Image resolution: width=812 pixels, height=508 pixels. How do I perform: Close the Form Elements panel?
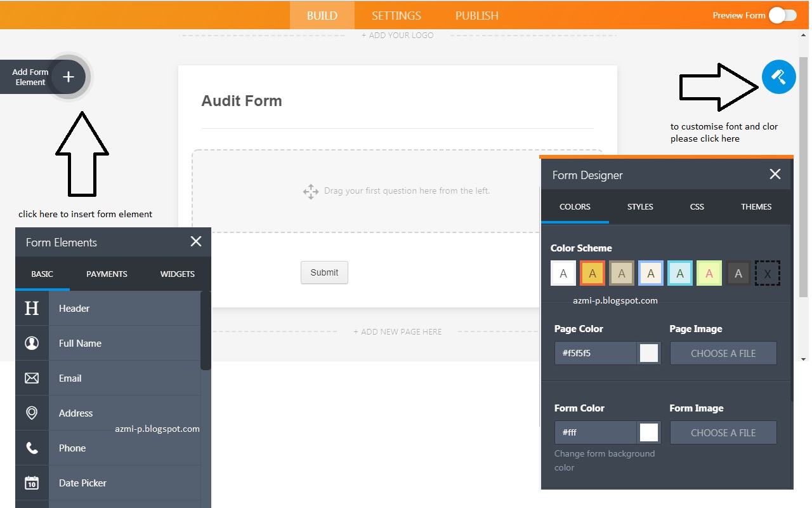pyautogui.click(x=196, y=241)
